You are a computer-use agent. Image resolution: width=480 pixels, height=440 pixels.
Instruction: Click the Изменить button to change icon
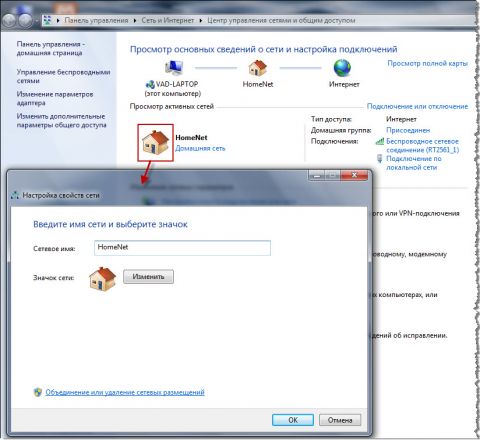148,277
